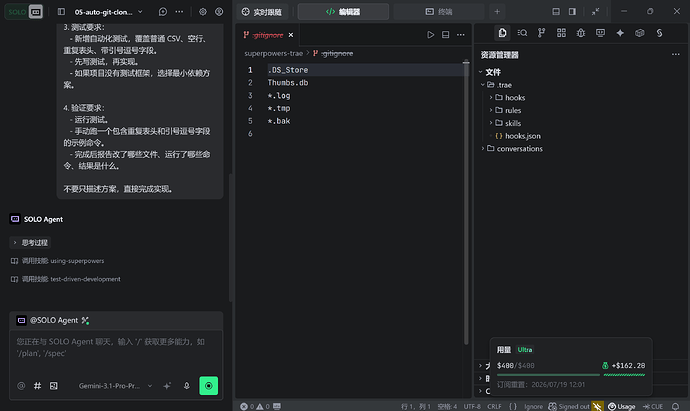The width and height of the screenshot is (690, 411).
Task: Click the @SOLO Agent selector
Action: (53, 320)
